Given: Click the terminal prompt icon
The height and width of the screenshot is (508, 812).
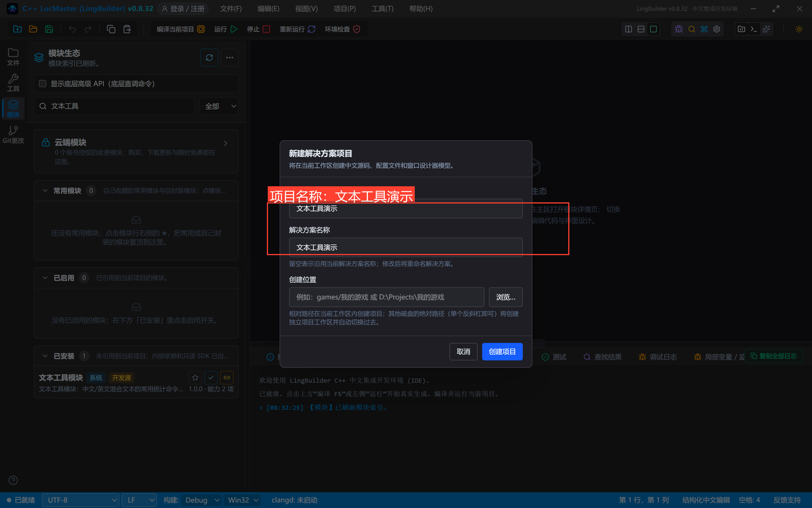Looking at the screenshot, I should click(754, 29).
